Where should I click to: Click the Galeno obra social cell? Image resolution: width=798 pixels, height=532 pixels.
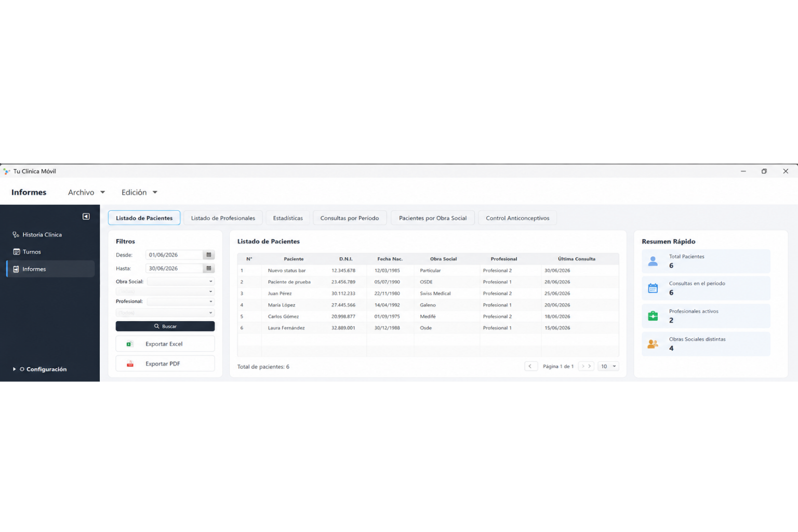(428, 305)
